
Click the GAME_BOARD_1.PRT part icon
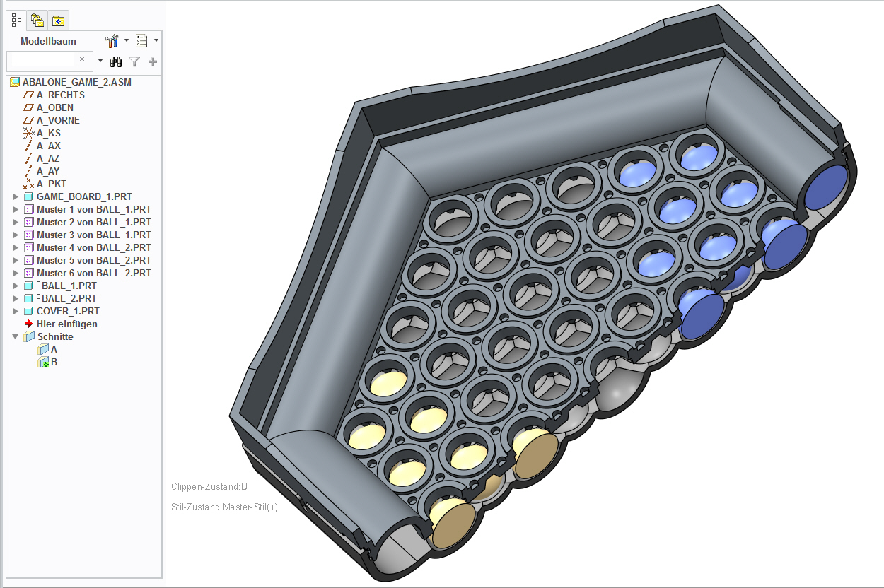29,196
